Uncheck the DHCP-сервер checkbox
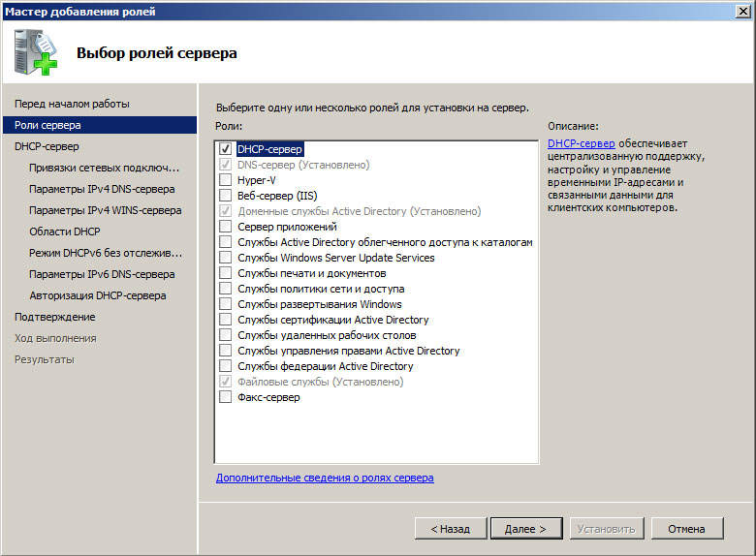This screenshot has height=556, width=756. tap(225, 149)
